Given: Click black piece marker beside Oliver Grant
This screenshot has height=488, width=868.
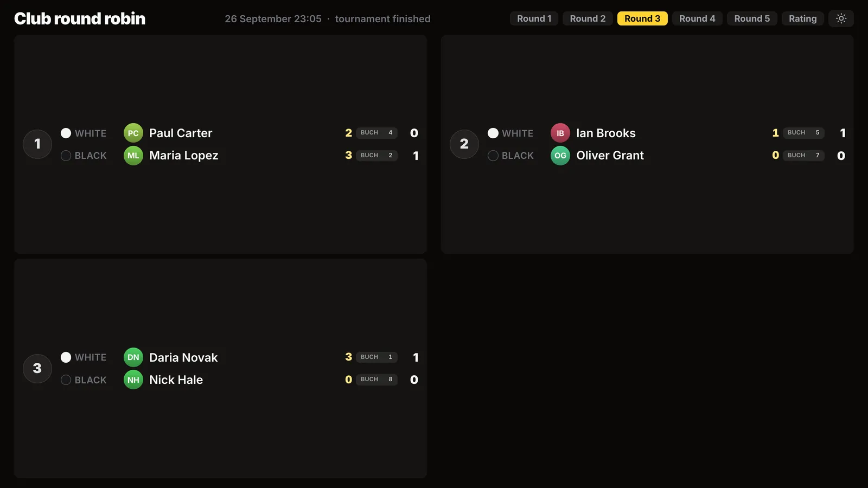Looking at the screenshot, I should 493,156.
